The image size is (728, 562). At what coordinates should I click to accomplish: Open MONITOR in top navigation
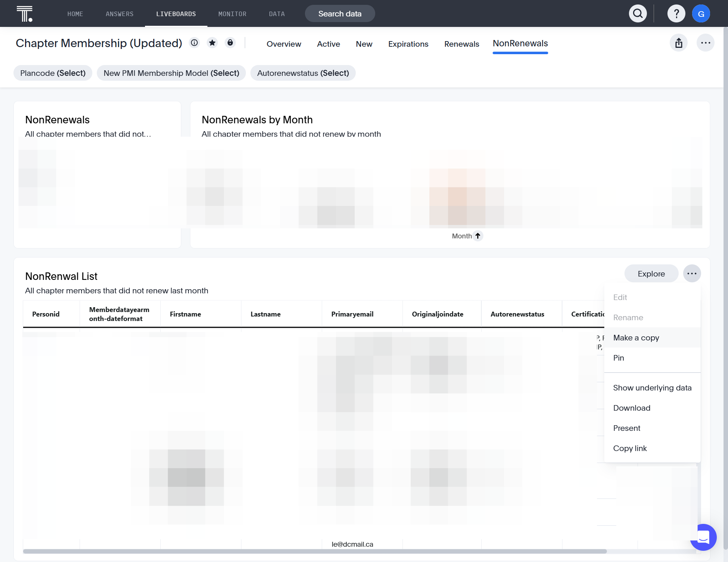[232, 14]
